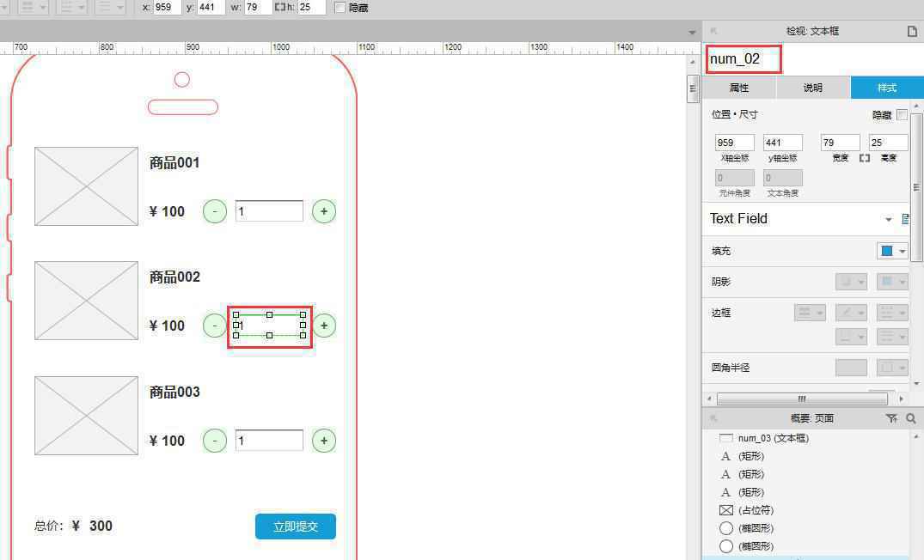Click the toolbar w field showing 79

(258, 8)
